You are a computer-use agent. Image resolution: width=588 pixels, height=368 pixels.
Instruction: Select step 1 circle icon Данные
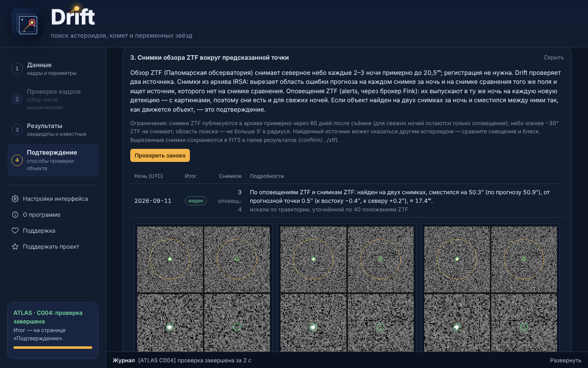coord(17,69)
